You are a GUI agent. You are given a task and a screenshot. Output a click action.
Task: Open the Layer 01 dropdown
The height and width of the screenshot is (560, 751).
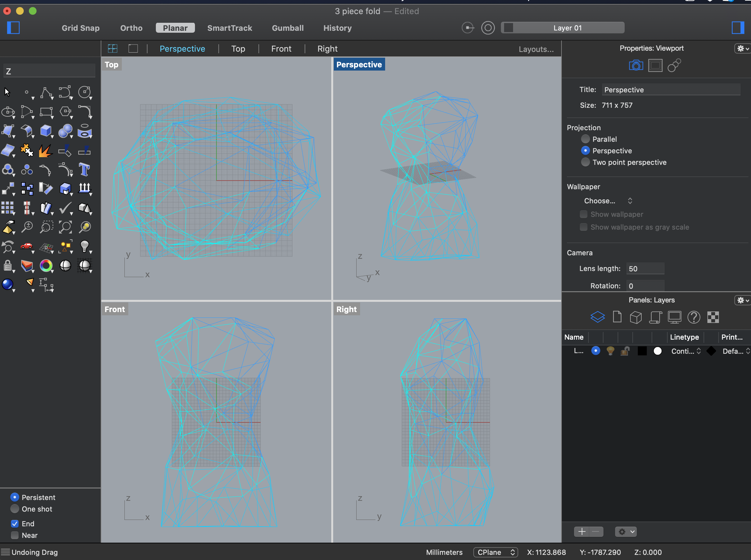coord(563,28)
